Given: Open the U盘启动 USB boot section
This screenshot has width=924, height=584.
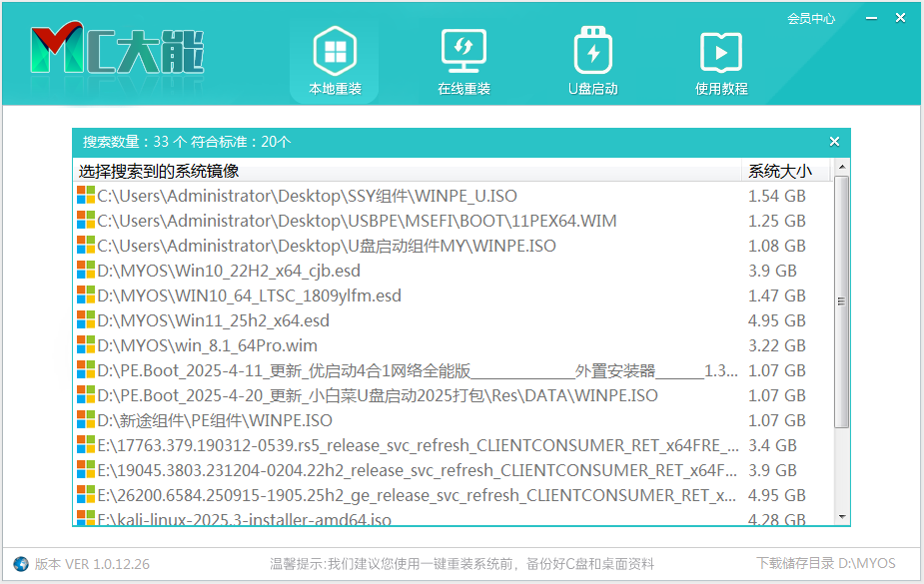Looking at the screenshot, I should pos(593,62).
